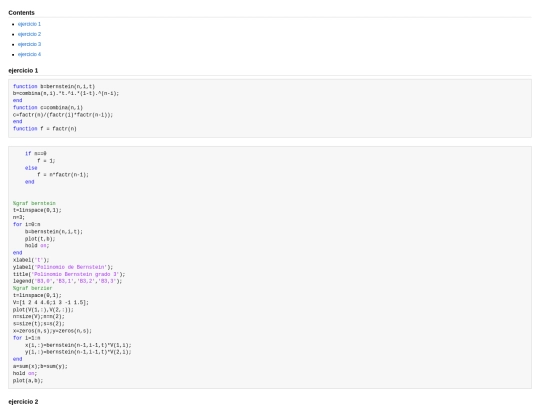Click the line 'for i=0:n'
The image size is (540, 405).
[x=27, y=225]
